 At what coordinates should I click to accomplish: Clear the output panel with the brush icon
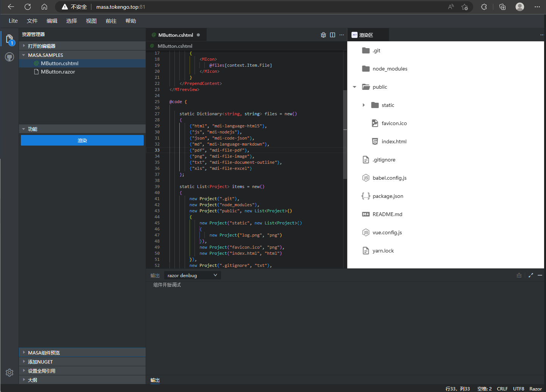pyautogui.click(x=519, y=275)
